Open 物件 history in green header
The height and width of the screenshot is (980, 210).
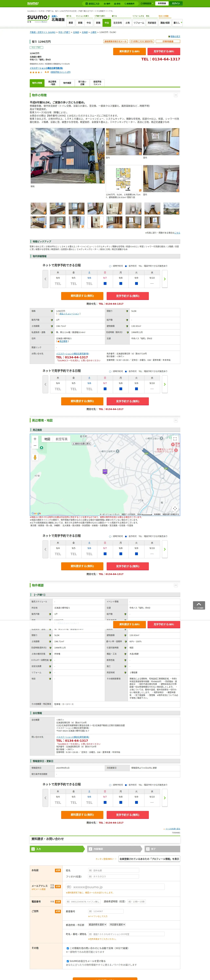coord(107,3)
